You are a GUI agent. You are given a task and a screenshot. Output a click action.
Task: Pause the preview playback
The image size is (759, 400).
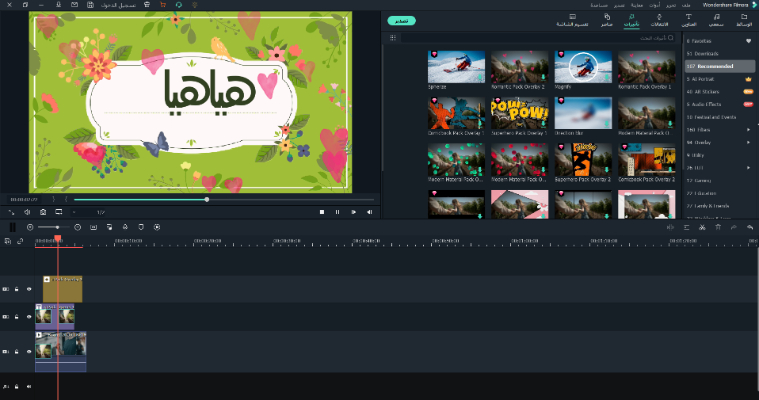click(x=337, y=212)
